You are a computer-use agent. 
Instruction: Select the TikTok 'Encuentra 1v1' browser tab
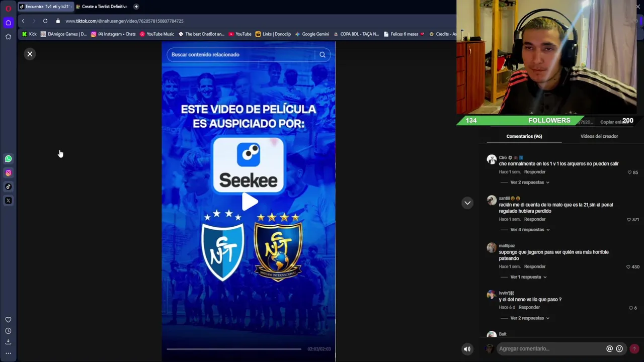[45, 7]
